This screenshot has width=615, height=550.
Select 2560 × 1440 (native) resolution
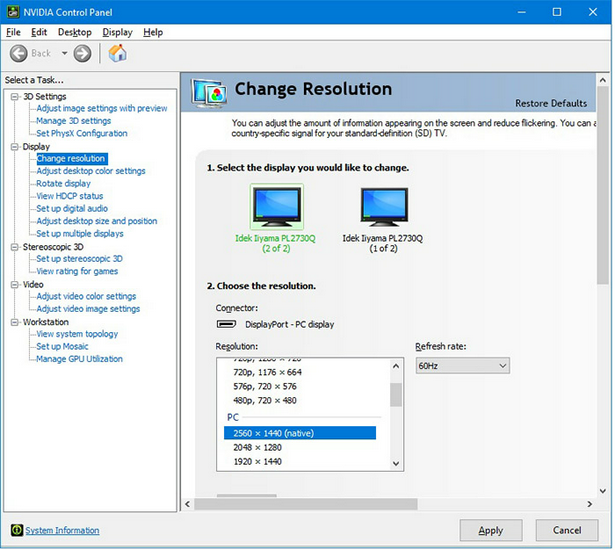[300, 433]
